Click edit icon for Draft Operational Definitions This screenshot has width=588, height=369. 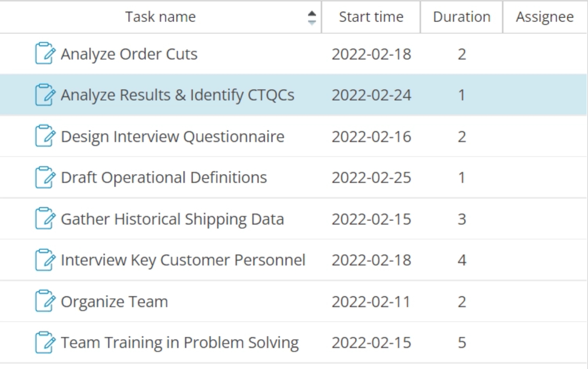[x=45, y=177]
